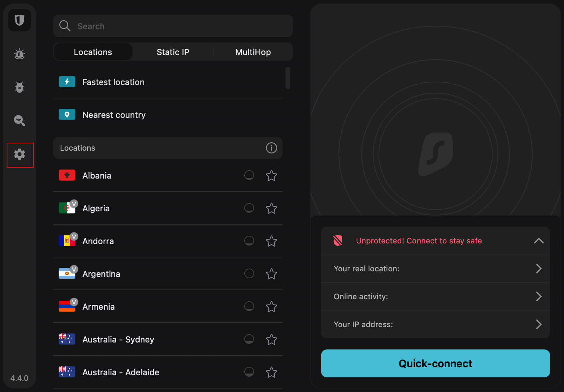Open the Locations info icon

click(271, 148)
